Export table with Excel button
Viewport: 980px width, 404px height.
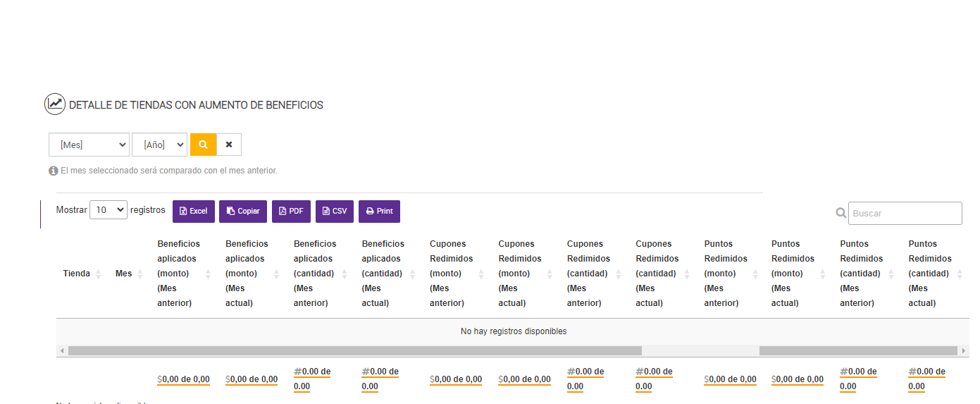coord(194,211)
